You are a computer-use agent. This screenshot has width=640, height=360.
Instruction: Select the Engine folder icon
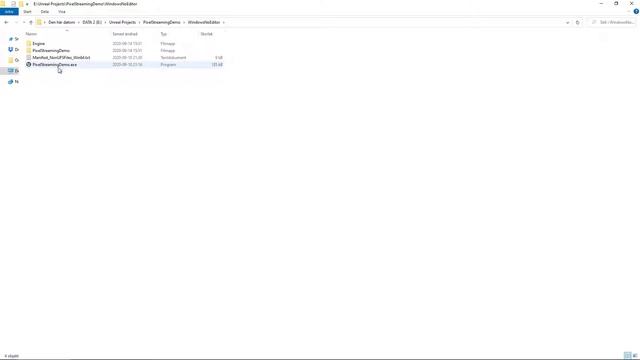point(29,43)
